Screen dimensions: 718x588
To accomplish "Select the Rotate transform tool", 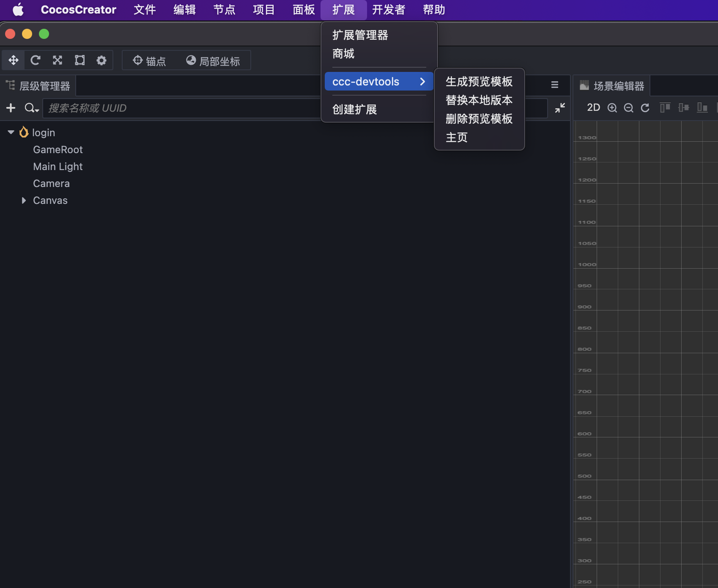I will (35, 60).
